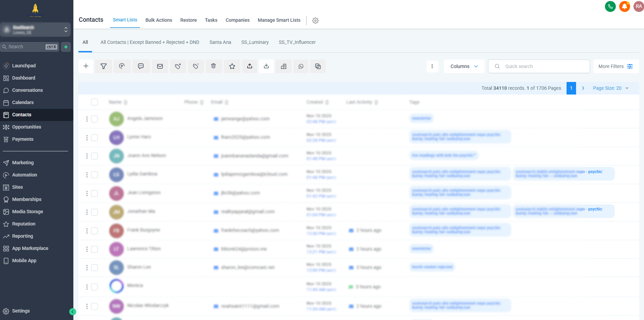Click the add contact plus icon
644x320 pixels.
point(86,66)
